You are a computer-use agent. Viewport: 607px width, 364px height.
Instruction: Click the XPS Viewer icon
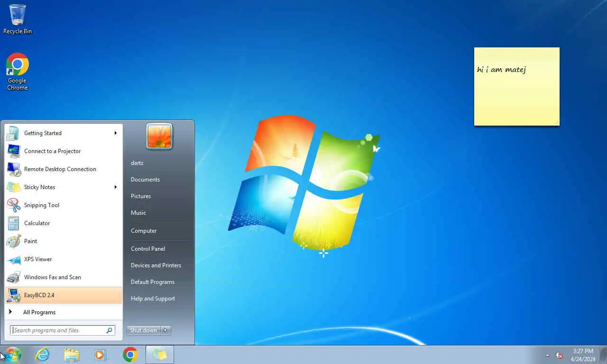[x=13, y=259]
